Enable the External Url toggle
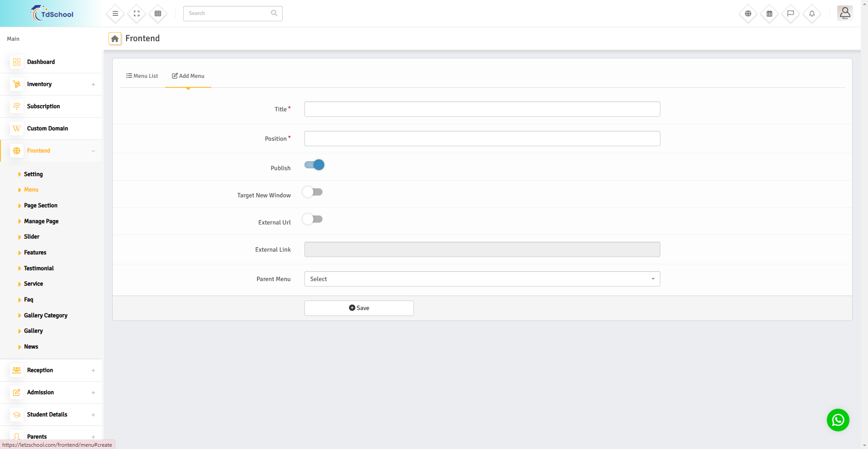This screenshot has height=449, width=868. pyautogui.click(x=313, y=219)
